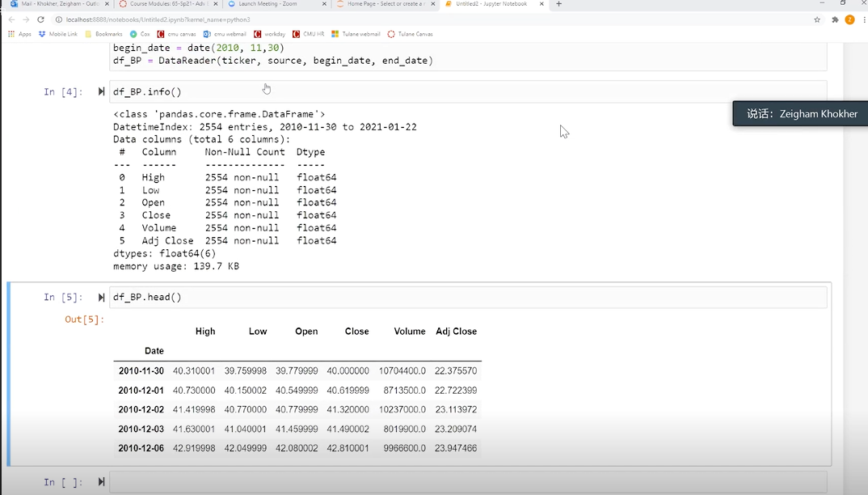Open a new browser tab
This screenshot has height=495, width=868.
558,4
